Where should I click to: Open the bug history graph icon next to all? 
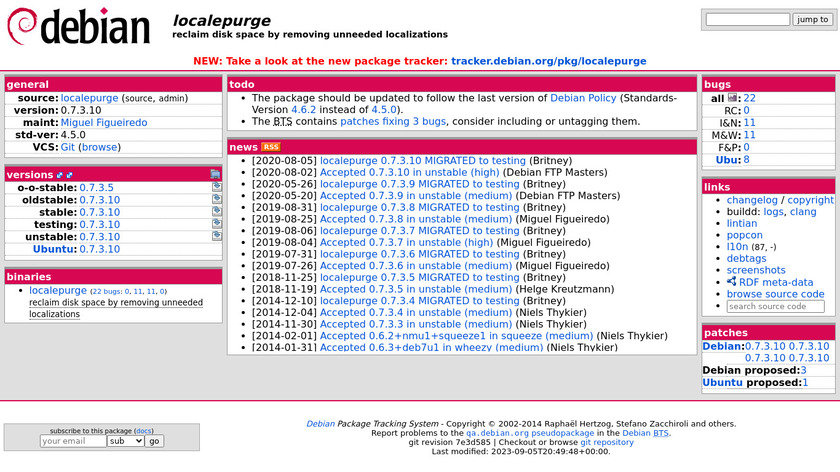tap(732, 98)
